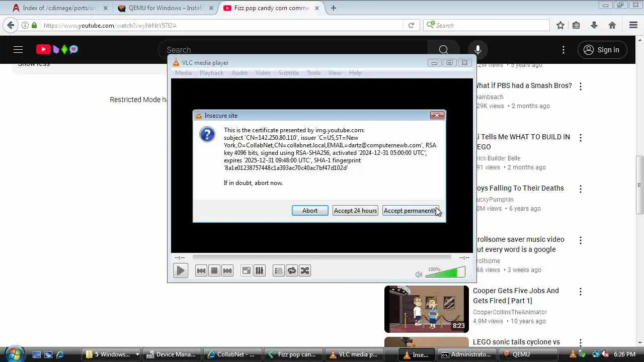Open options for 'Trollsome saver music video'

(x=581, y=240)
